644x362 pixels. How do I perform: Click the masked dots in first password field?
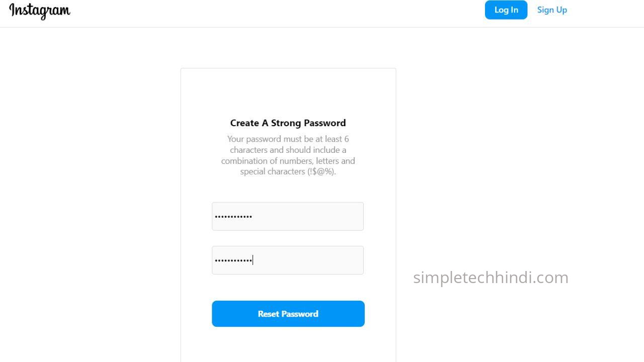(x=233, y=217)
